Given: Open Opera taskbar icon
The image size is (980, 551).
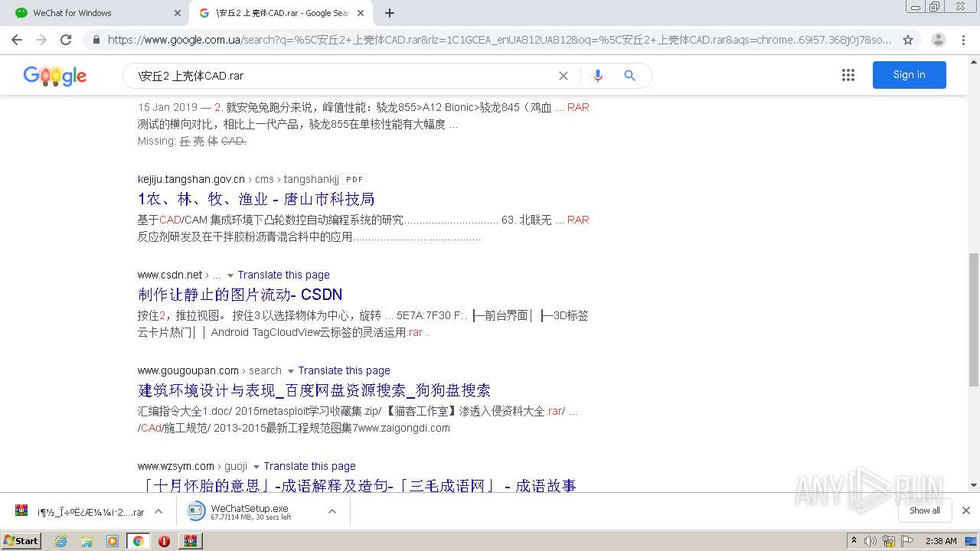Looking at the screenshot, I should 164,541.
